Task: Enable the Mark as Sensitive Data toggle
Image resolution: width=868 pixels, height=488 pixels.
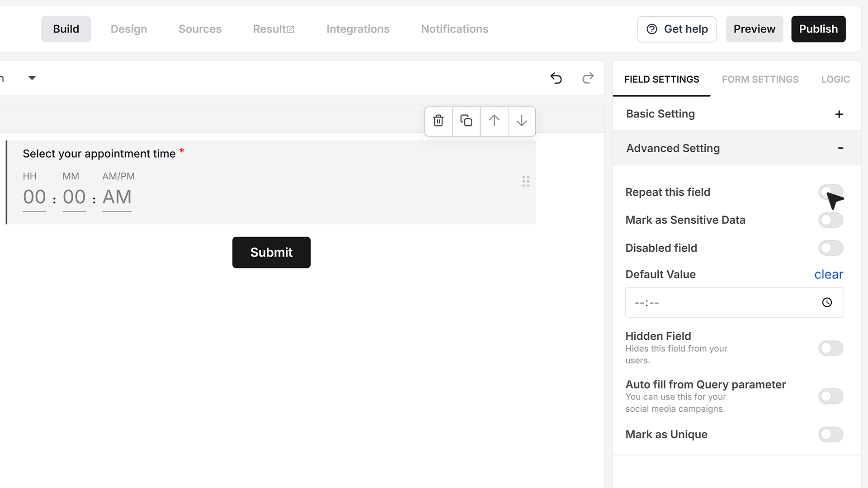Action: 830,220
